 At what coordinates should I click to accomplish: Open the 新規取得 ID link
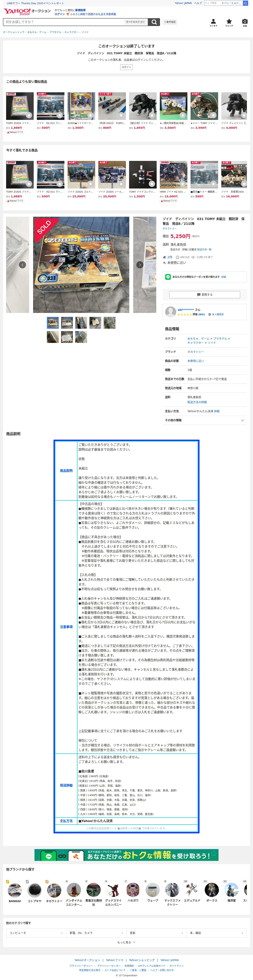coord(80,10)
